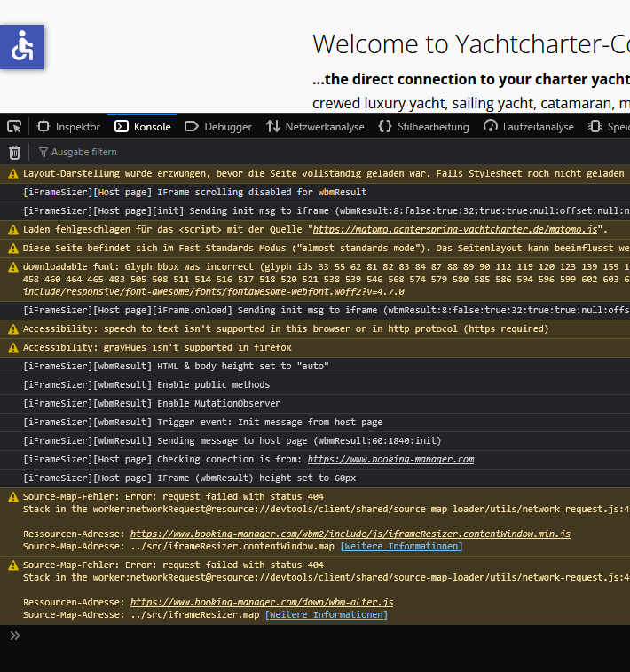
Task: Click warning icon next to grayHues message
Action: coord(12,347)
